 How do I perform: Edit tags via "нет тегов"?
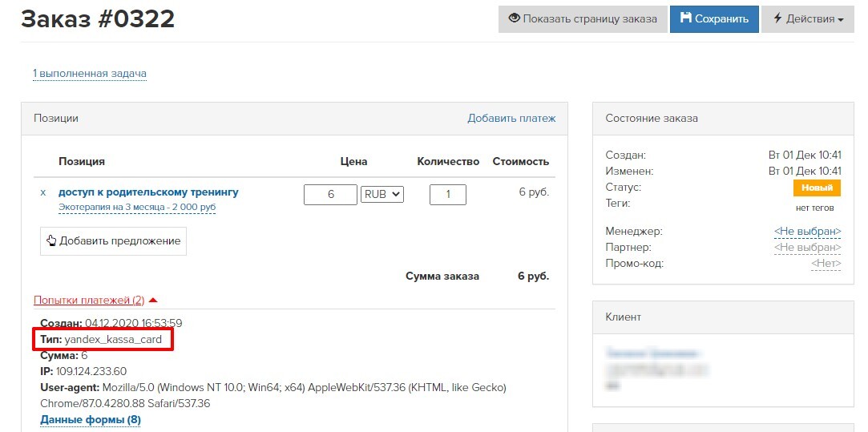point(815,208)
